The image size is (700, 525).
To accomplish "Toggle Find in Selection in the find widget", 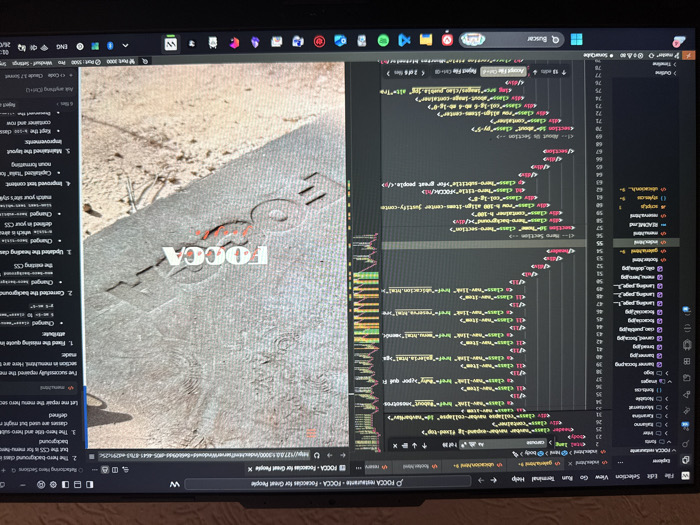I will (404, 446).
